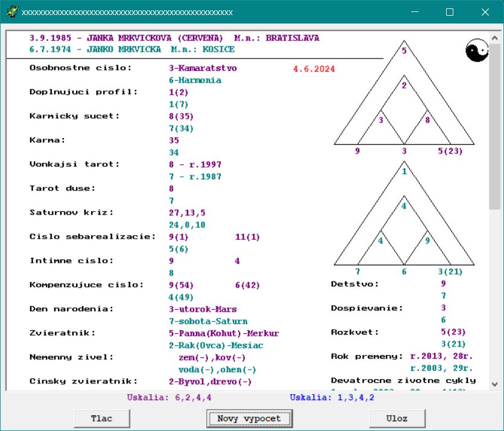Select the compensating value '6(42)'
Viewport: 504px width, 431px height.
[x=247, y=285]
